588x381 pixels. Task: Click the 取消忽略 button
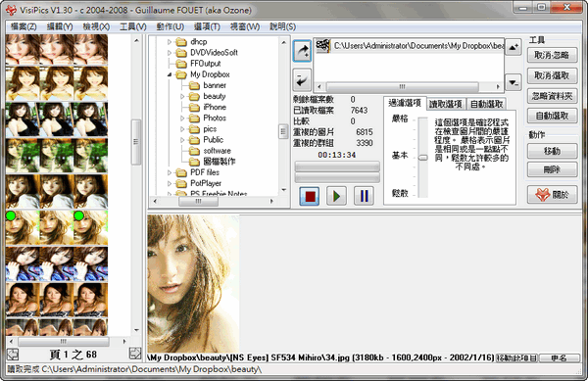pyautogui.click(x=552, y=56)
